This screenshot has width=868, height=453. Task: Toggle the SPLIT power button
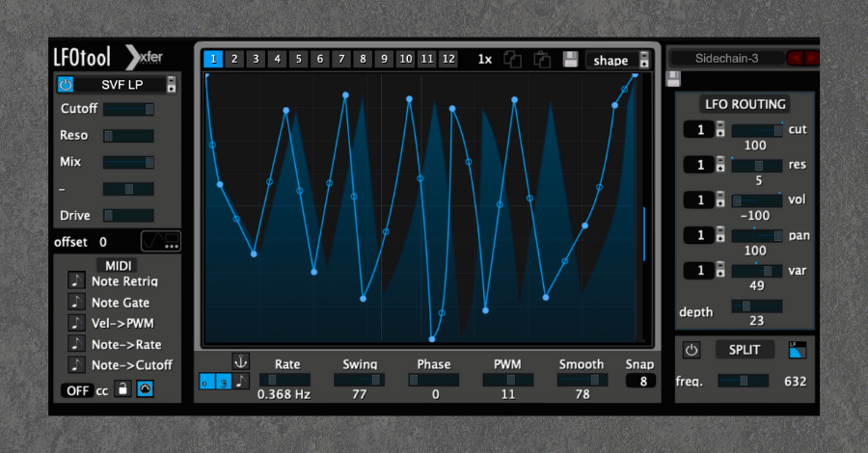pyautogui.click(x=692, y=350)
